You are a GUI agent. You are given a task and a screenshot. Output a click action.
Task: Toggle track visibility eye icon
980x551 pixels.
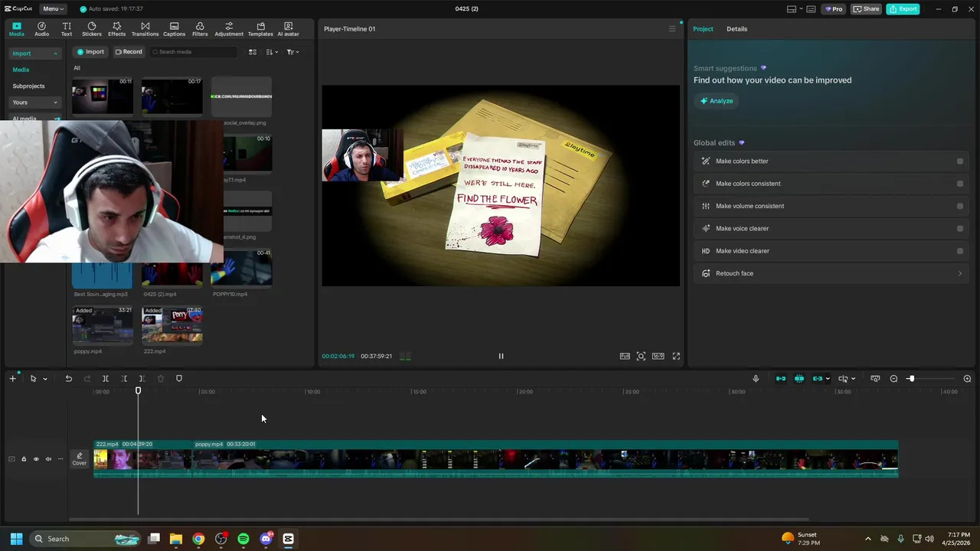coord(36,459)
